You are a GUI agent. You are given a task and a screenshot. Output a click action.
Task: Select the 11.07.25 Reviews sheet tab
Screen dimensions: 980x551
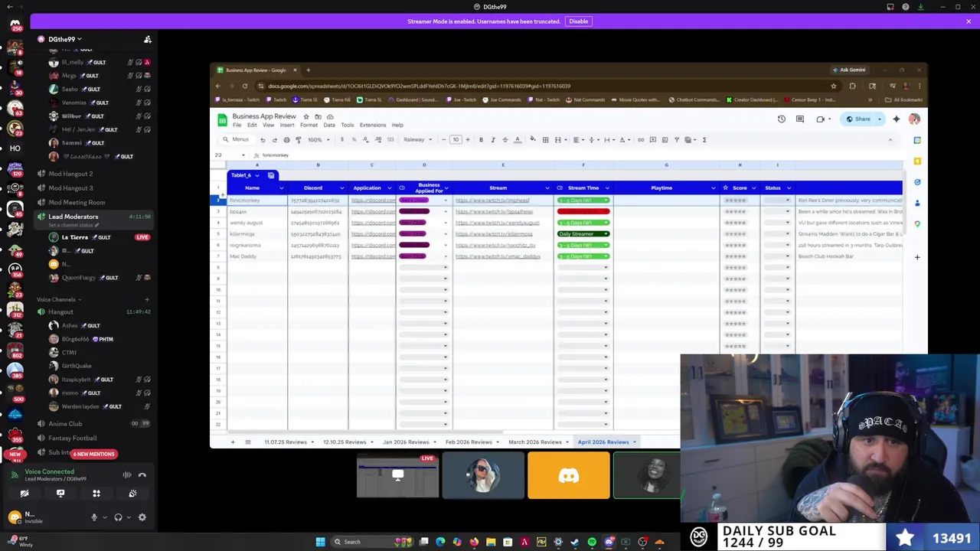(286, 442)
